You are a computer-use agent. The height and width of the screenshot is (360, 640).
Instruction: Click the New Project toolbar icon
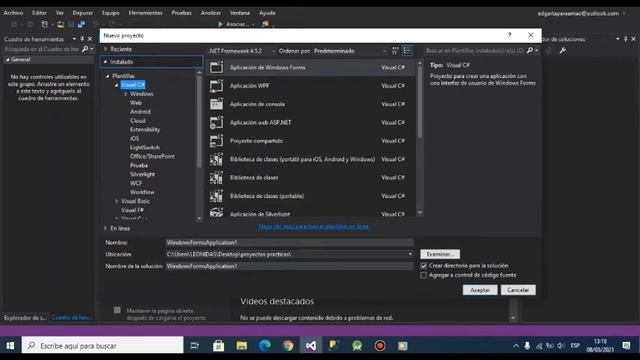[x=44, y=24]
